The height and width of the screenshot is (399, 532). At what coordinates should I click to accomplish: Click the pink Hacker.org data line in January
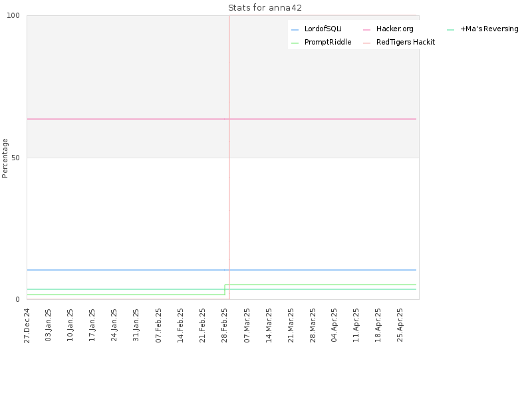click(x=92, y=119)
